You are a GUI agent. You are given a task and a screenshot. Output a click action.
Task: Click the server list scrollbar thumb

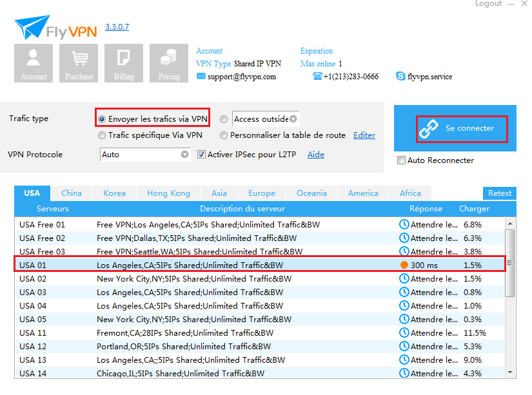tap(509, 263)
